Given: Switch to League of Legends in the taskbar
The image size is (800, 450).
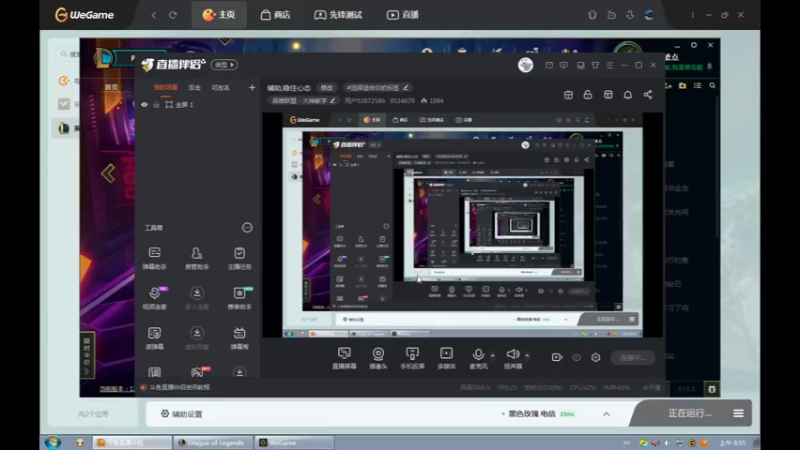Looking at the screenshot, I should [211, 443].
